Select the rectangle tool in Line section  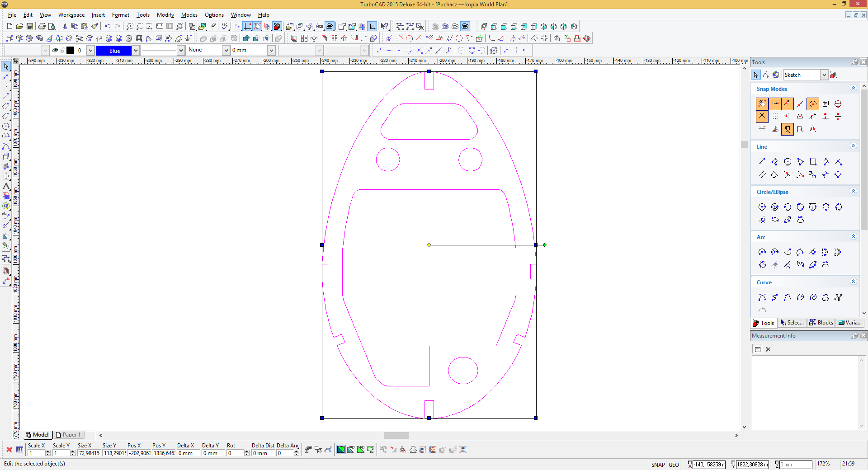pyautogui.click(x=813, y=162)
